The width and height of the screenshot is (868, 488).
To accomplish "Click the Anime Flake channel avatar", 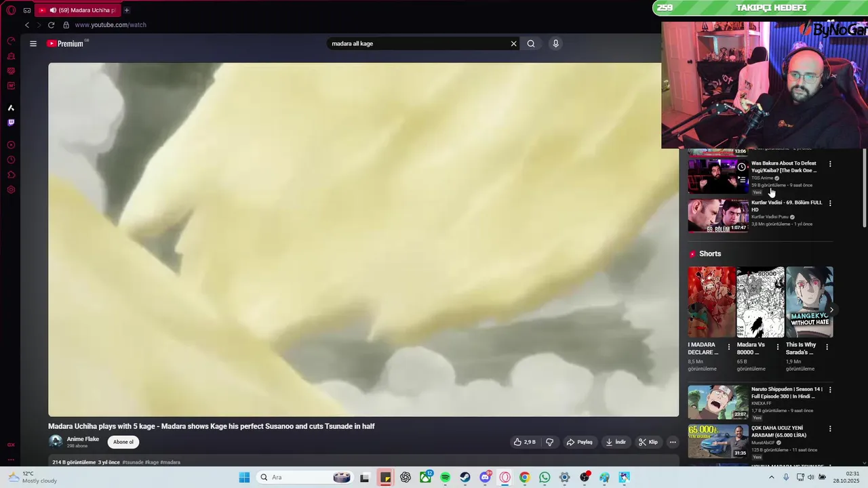I will (x=56, y=442).
